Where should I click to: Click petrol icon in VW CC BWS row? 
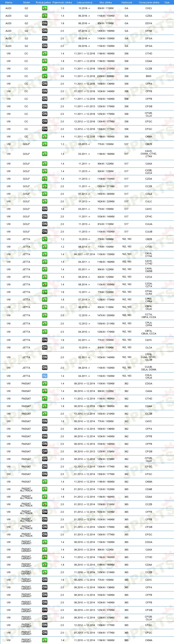point(45,76)
